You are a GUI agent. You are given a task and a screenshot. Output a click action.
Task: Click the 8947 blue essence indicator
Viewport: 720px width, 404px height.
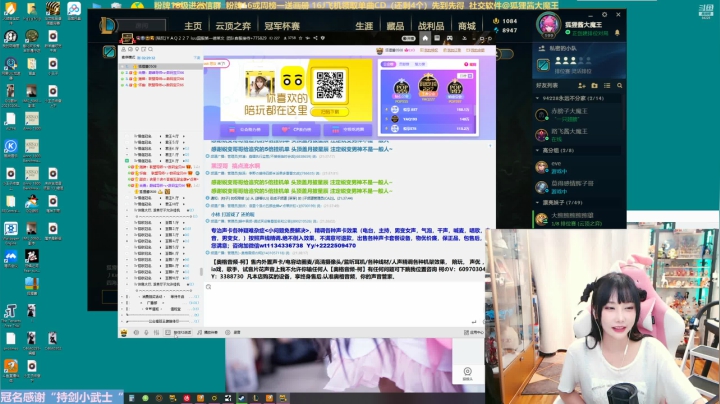coord(505,30)
